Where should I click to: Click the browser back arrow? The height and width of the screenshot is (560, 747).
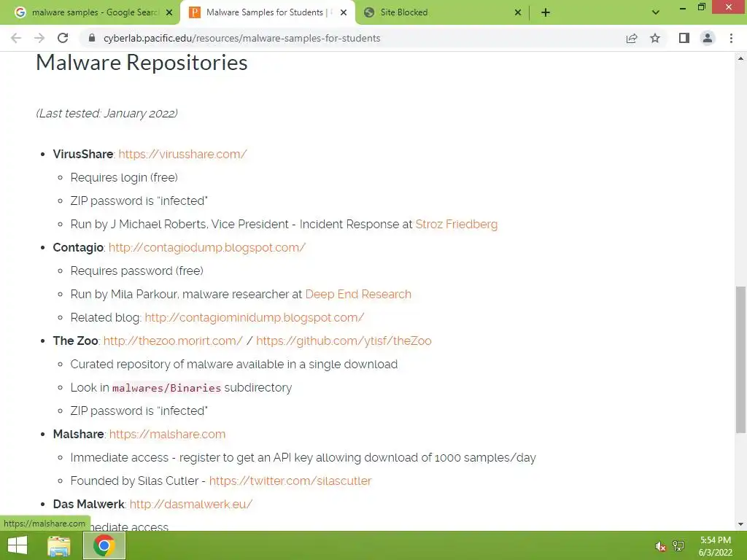click(x=16, y=38)
